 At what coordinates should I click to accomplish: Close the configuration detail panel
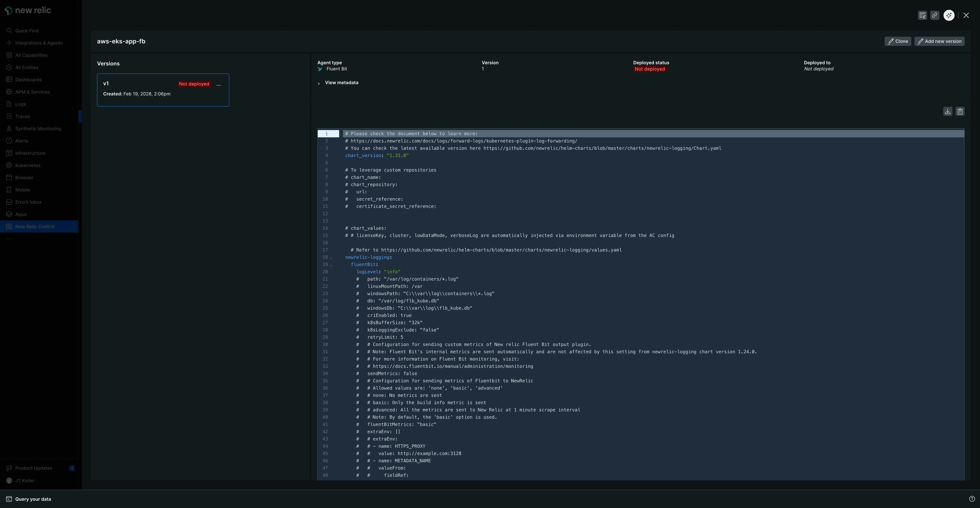click(966, 15)
